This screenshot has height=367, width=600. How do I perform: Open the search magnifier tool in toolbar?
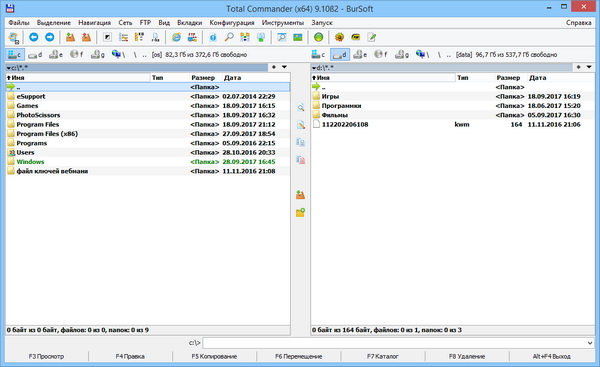[229, 37]
